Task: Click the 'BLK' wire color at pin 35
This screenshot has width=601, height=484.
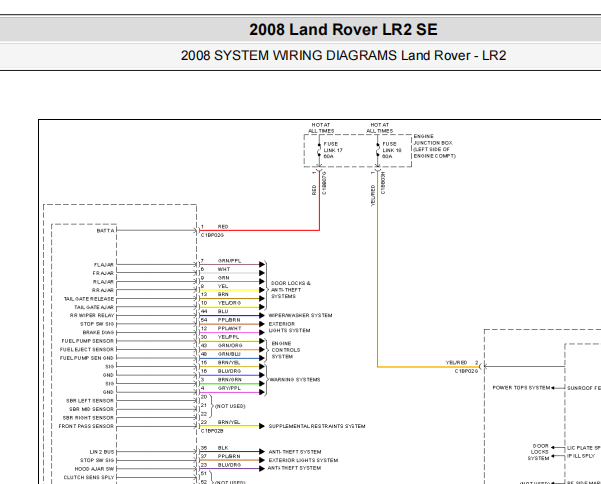Action: coord(223,448)
